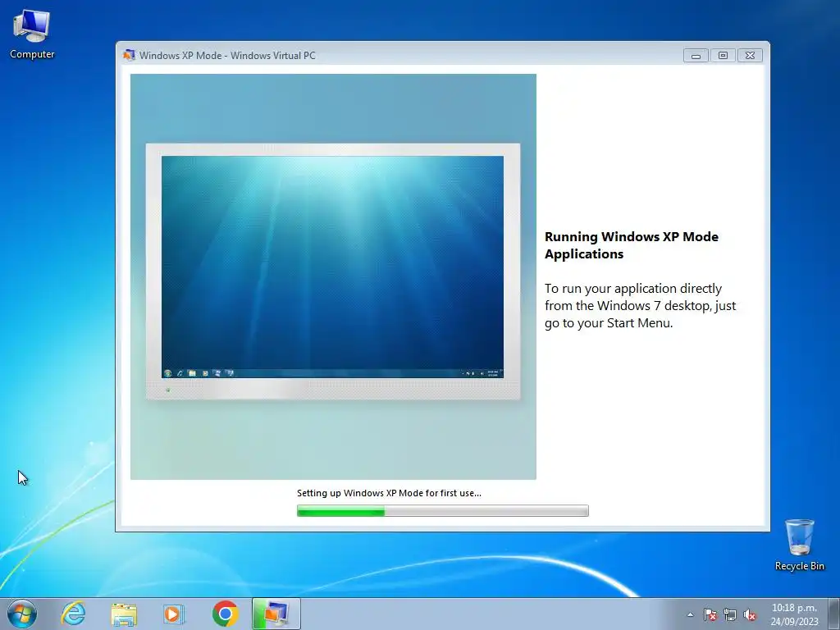Launch Google Chrome from the taskbar
This screenshot has height=630, width=840.
point(225,614)
